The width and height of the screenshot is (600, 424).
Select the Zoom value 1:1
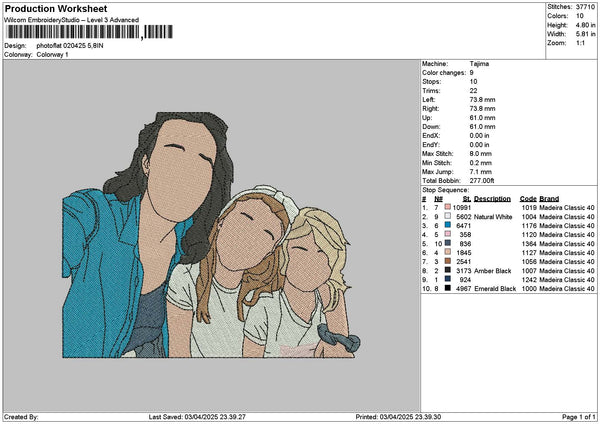pos(580,43)
